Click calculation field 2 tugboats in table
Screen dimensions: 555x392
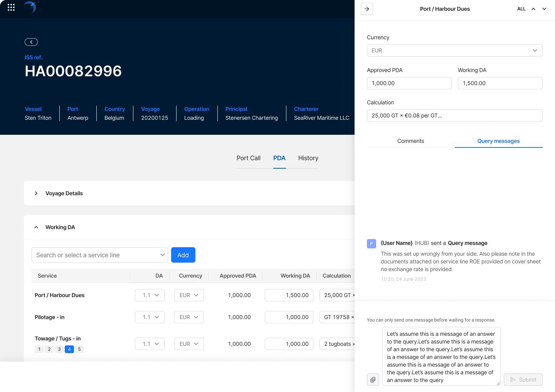click(x=337, y=344)
